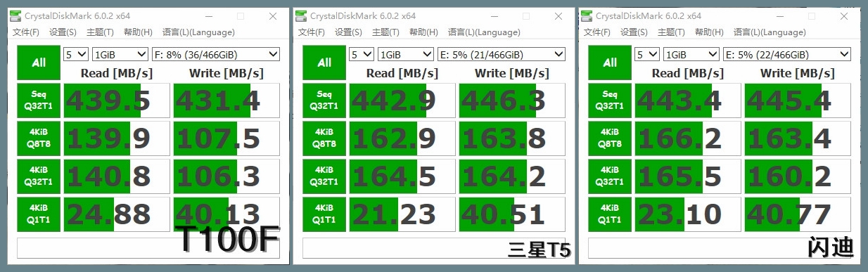Start 4KiB Q1T1 test in 三星T5 window

[324, 214]
